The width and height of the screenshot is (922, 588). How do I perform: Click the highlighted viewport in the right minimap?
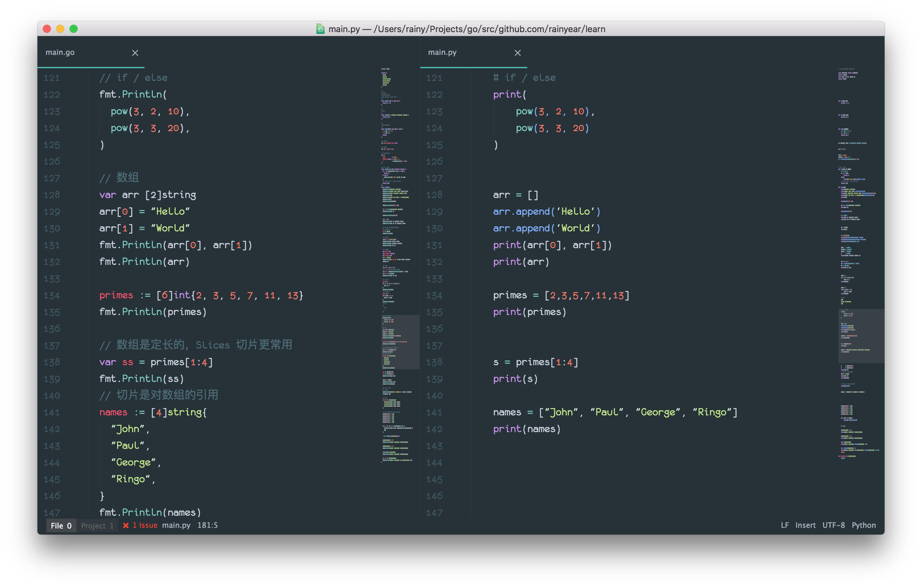click(861, 336)
